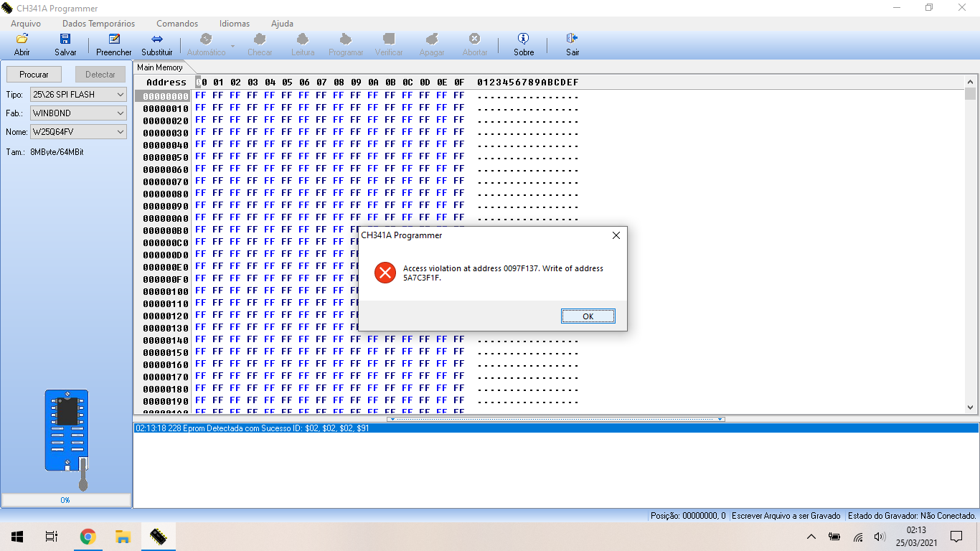Screen dimensions: 980x551
Task: Click the Escrever Arquivo a ser Gravado status
Action: (x=786, y=516)
